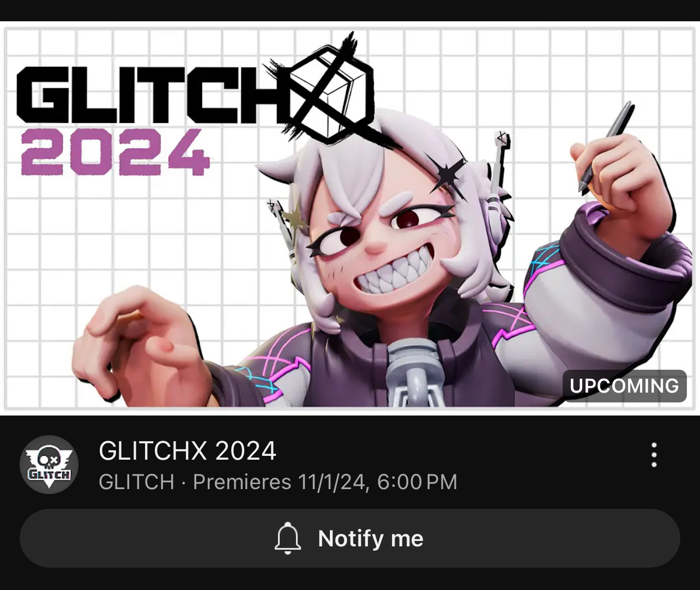The width and height of the screenshot is (700, 590).
Task: Click the purple 2024 text in thumbnail
Action: click(115, 153)
